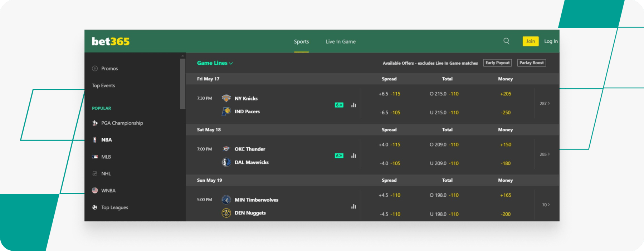Screen dimensions: 644x251
Task: Expand the Game Lines dropdown
Action: coord(215,63)
